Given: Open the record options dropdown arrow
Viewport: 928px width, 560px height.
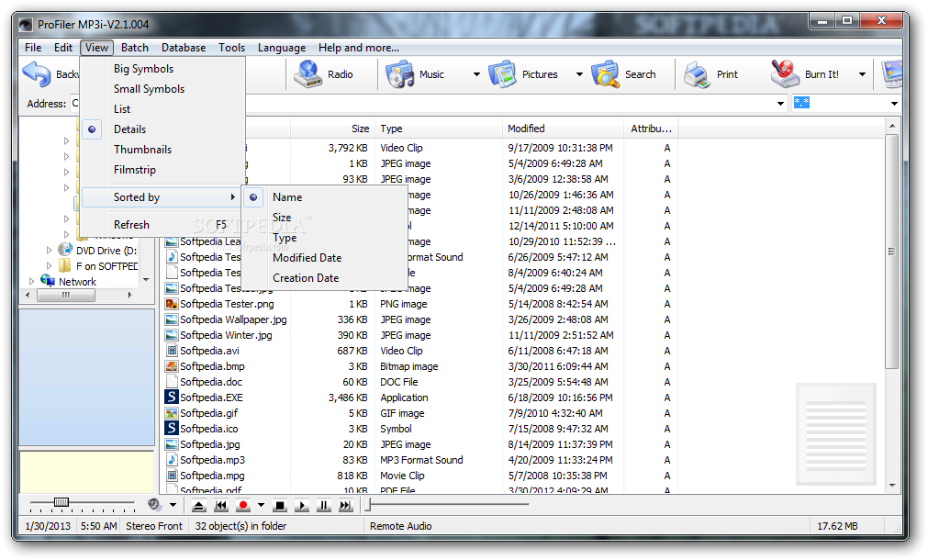Looking at the screenshot, I should click(261, 505).
